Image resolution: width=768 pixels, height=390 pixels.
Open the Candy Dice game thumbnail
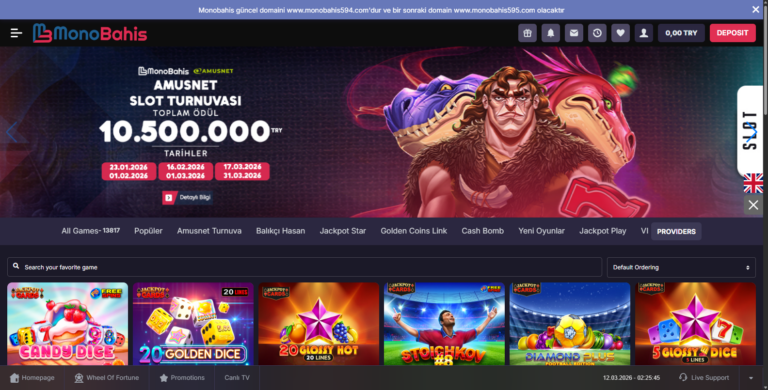tap(68, 324)
